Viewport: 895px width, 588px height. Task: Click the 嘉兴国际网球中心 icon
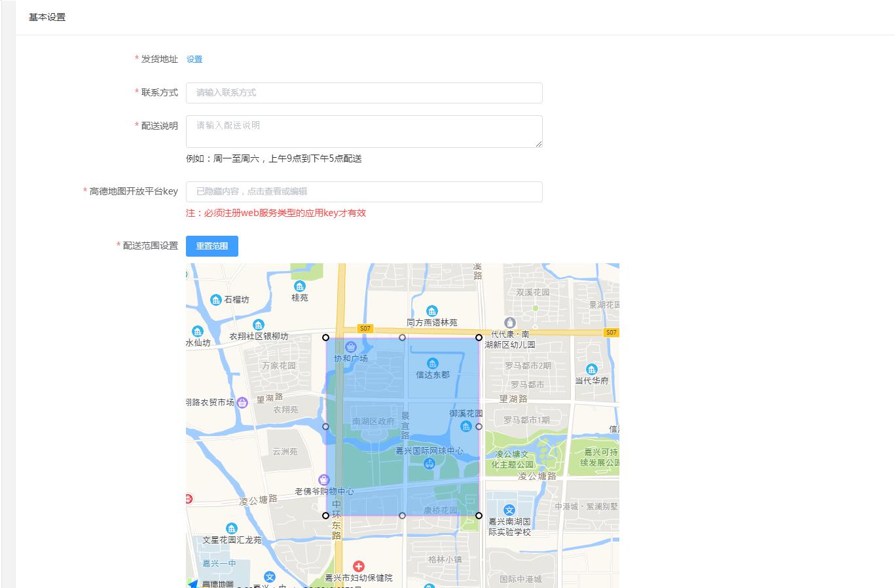pyautogui.click(x=429, y=464)
